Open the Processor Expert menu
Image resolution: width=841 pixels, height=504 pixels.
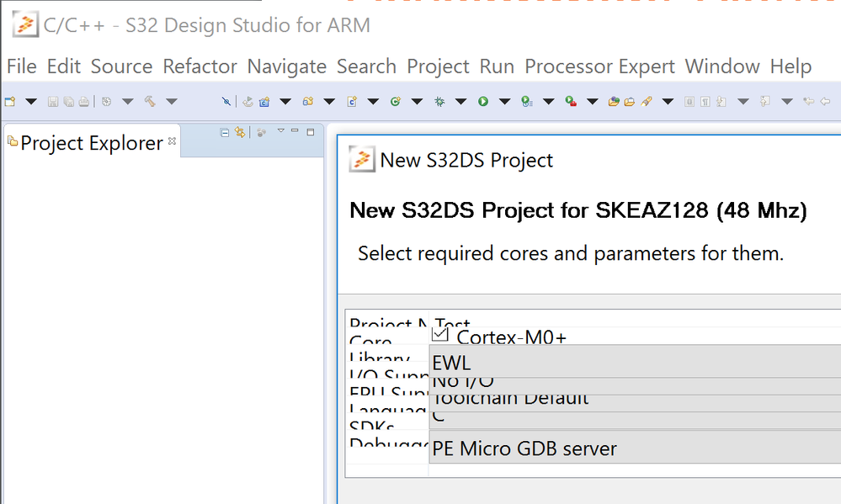pyautogui.click(x=599, y=66)
